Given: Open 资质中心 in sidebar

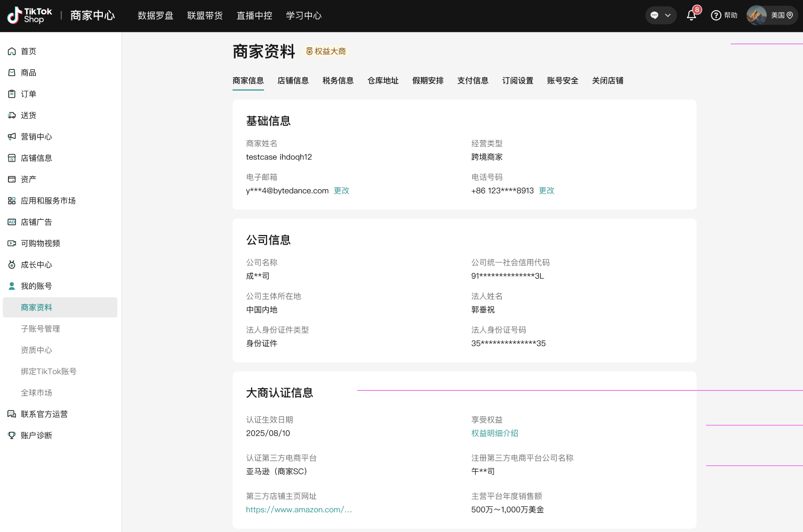Looking at the screenshot, I should (36, 350).
